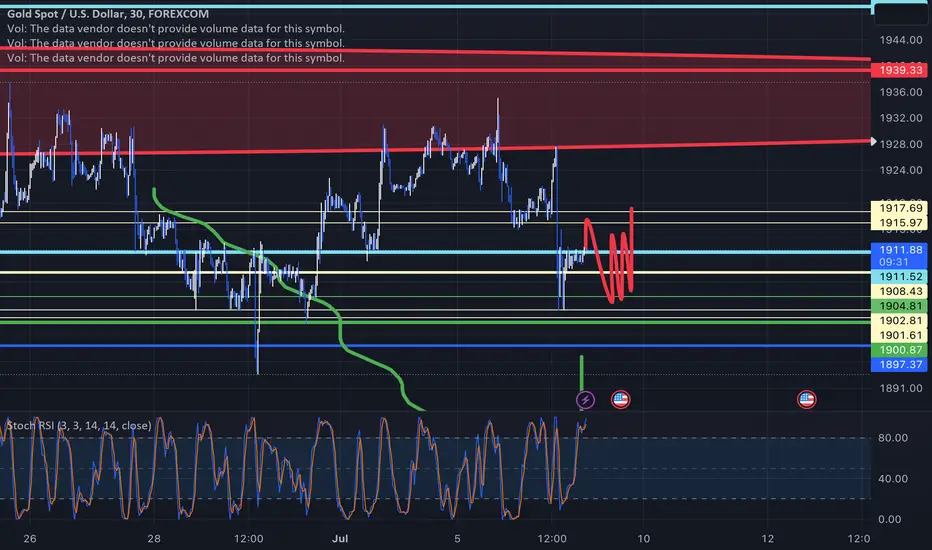Select the 1911.52 cyan price label
The height and width of the screenshot is (550, 932).
coord(899,276)
